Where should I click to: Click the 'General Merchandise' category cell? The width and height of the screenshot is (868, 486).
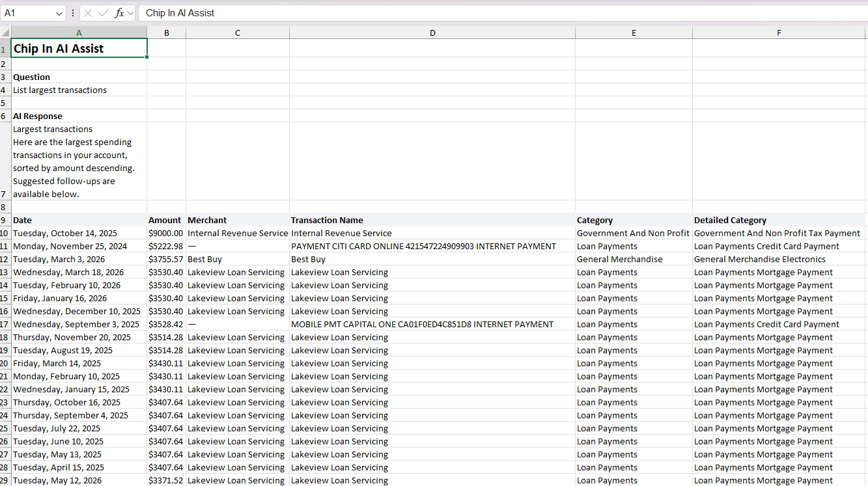[634, 259]
